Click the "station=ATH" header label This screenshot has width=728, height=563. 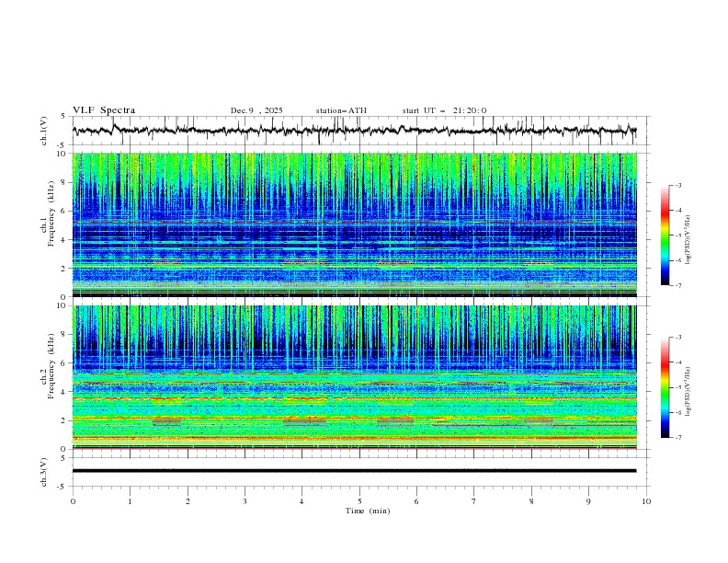click(341, 110)
